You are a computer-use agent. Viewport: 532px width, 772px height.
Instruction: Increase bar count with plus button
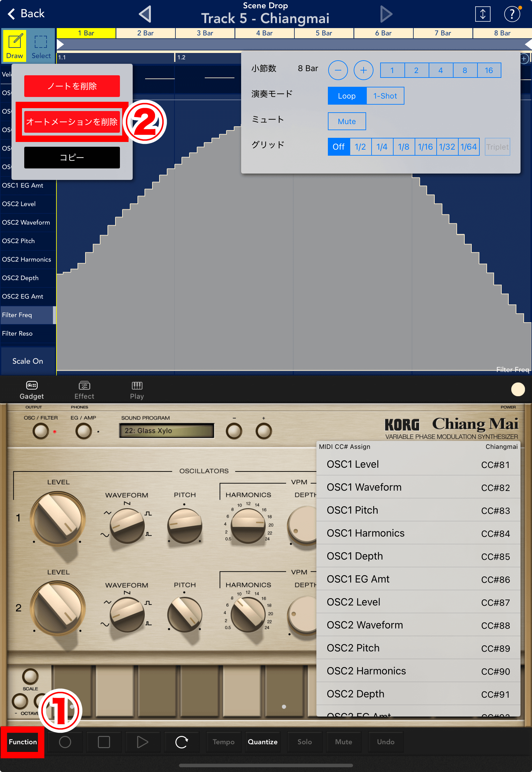(363, 70)
